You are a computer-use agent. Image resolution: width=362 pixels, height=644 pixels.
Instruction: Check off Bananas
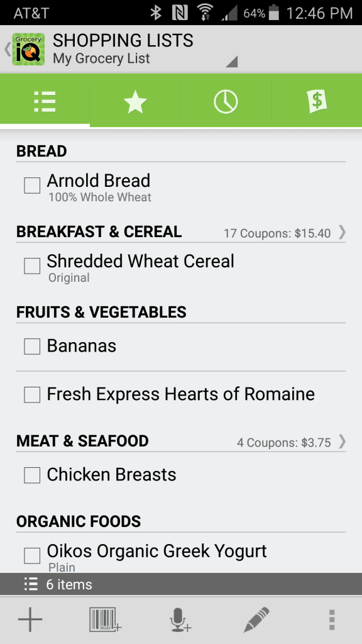[x=32, y=347]
